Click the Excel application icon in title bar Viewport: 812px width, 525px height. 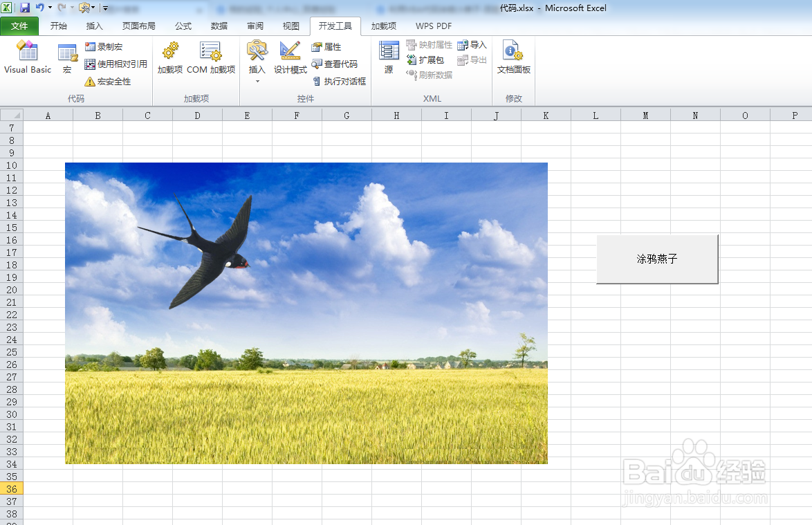pos(7,8)
